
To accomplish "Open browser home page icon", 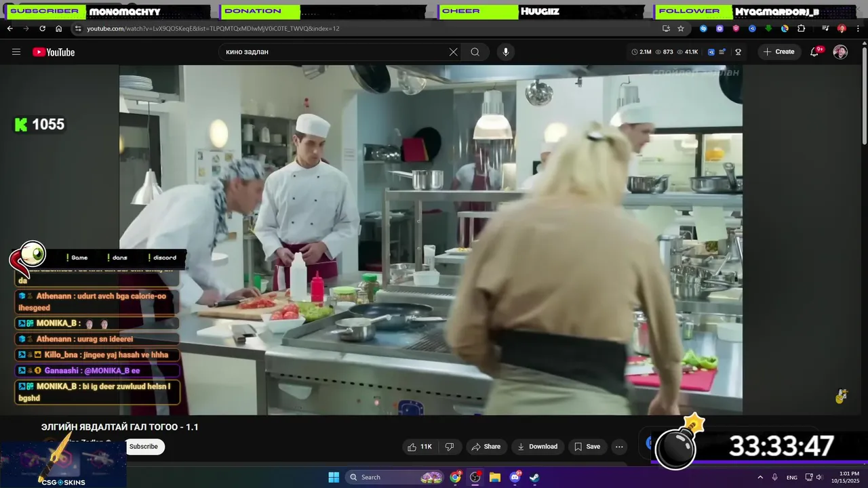I will click(58, 28).
